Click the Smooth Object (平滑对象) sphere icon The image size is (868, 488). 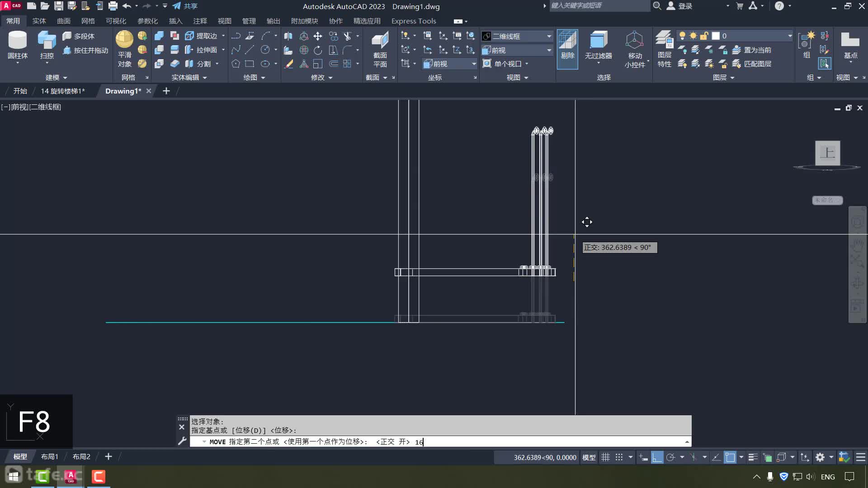pyautogui.click(x=124, y=39)
